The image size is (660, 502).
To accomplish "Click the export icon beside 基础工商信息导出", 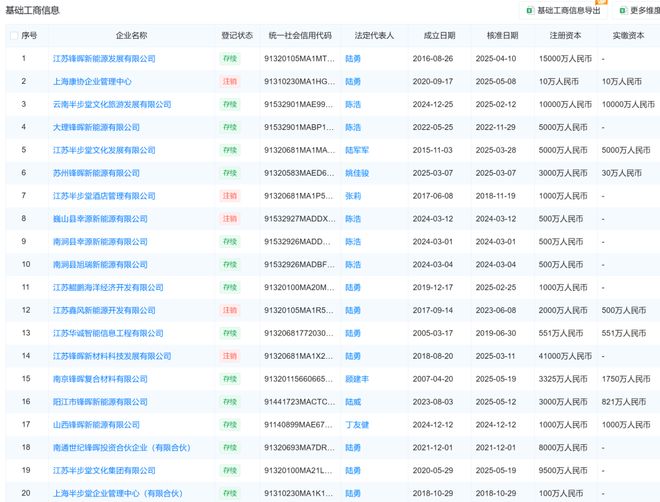I will [x=530, y=11].
